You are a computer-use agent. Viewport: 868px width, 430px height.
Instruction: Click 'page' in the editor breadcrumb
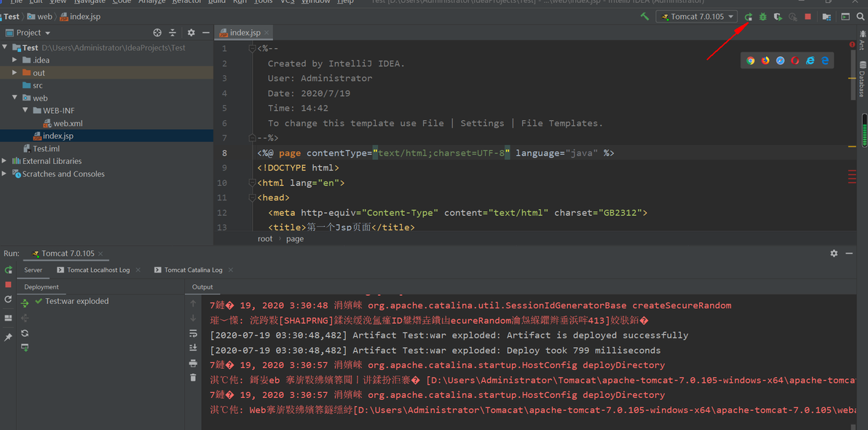click(294, 239)
